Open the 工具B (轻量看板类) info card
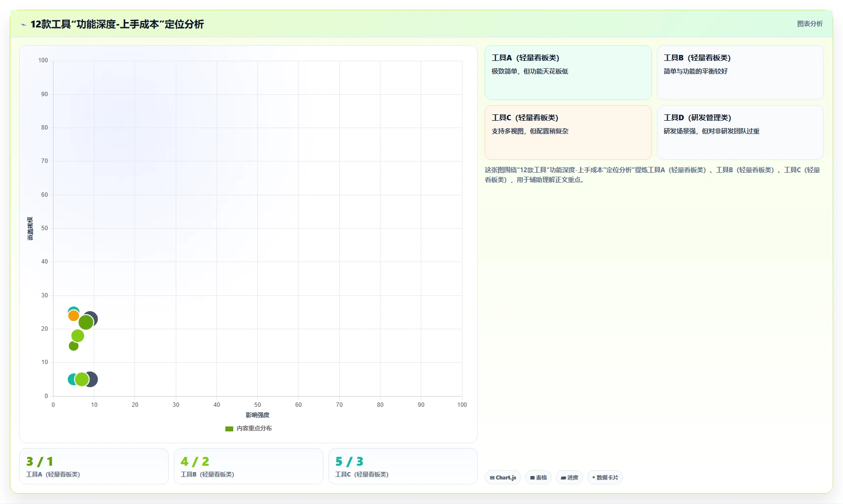Screen dimensions: 843x504 (x=740, y=73)
